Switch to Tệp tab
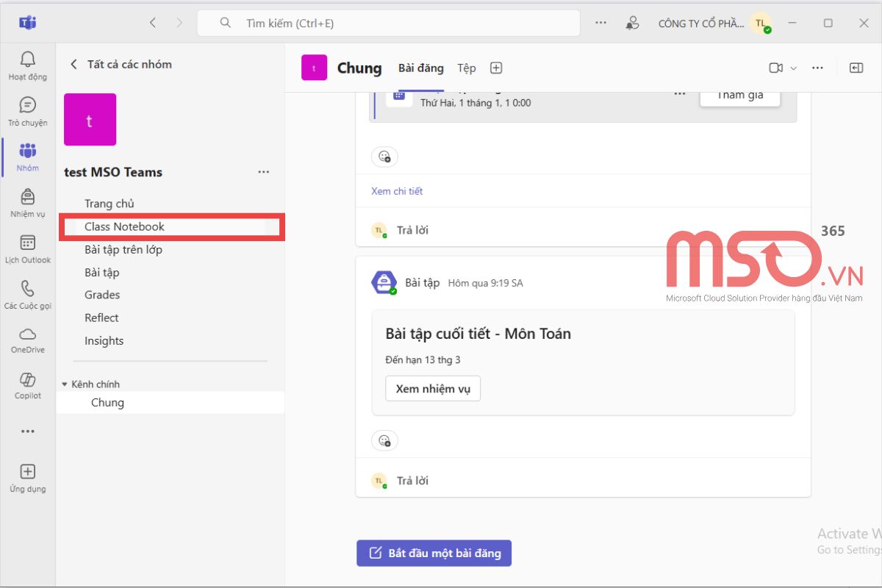Screen dimensions: 882x588 coord(467,68)
